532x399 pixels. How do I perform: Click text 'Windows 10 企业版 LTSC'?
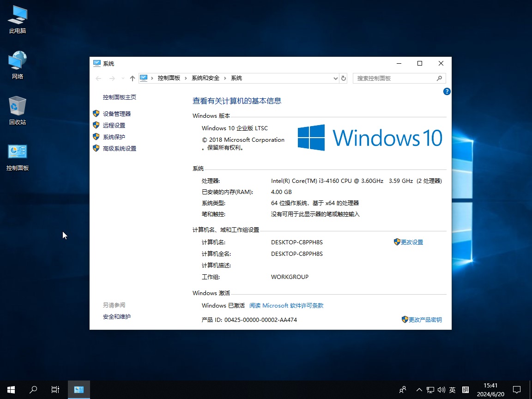(235, 128)
